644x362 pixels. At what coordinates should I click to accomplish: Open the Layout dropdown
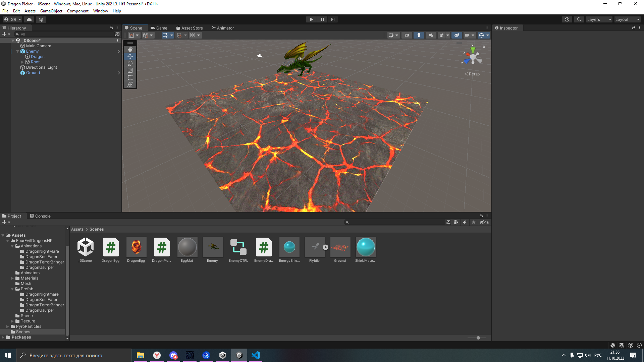click(627, 19)
